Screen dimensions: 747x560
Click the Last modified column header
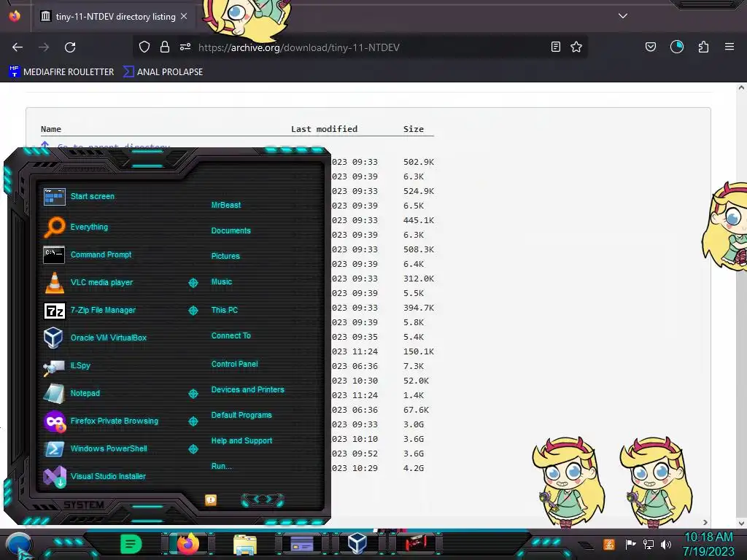tap(325, 129)
